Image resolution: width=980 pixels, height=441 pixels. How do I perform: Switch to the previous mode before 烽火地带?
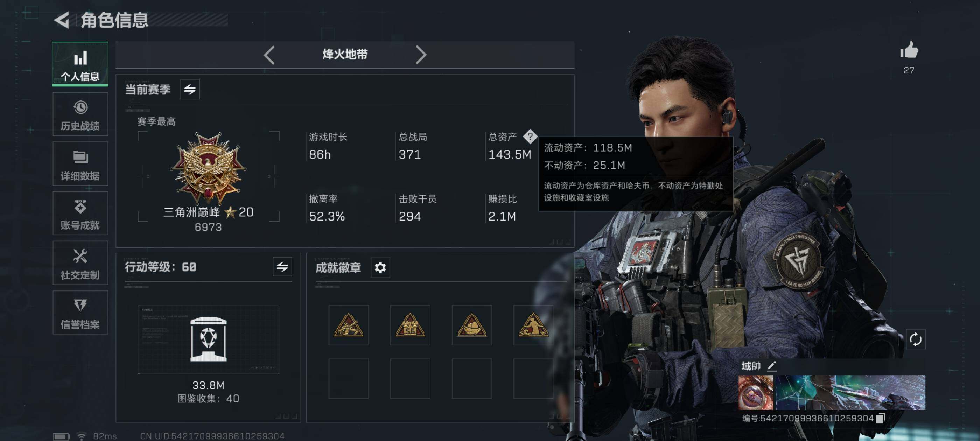(269, 55)
